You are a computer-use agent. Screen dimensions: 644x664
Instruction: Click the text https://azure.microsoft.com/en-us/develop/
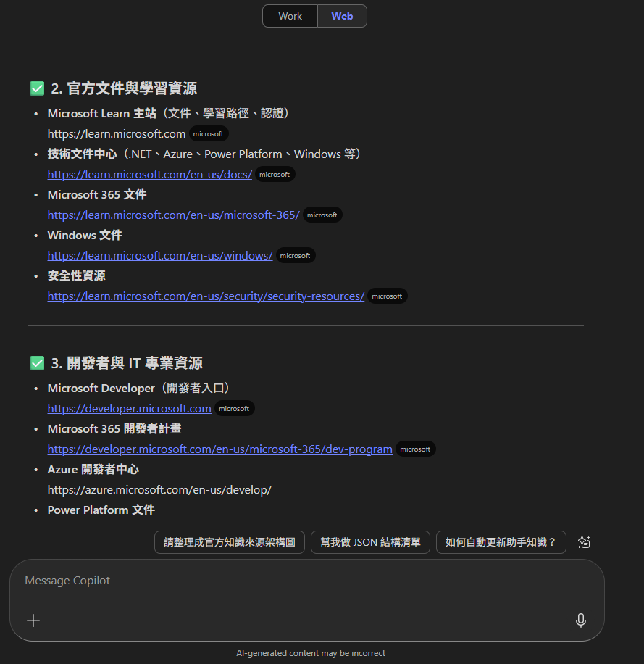pyautogui.click(x=159, y=490)
